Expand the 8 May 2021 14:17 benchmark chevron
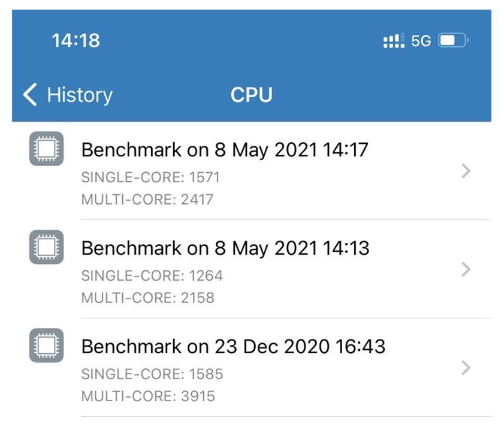The image size is (504, 433). tap(466, 171)
